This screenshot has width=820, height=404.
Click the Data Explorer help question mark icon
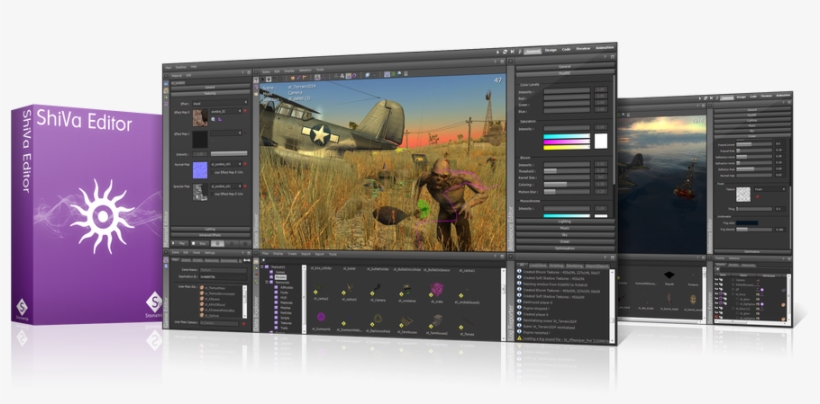point(495,256)
